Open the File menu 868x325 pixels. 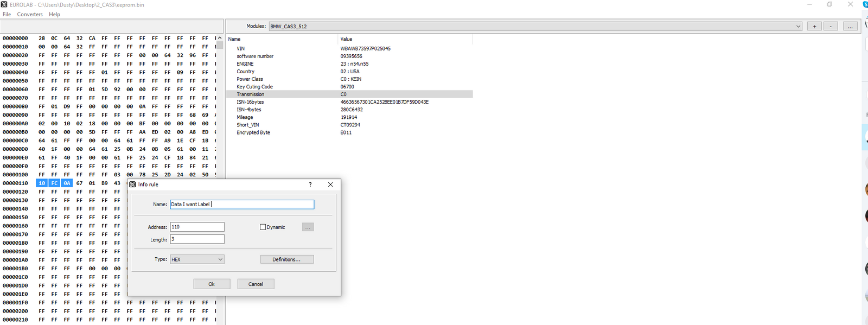pyautogui.click(x=7, y=14)
